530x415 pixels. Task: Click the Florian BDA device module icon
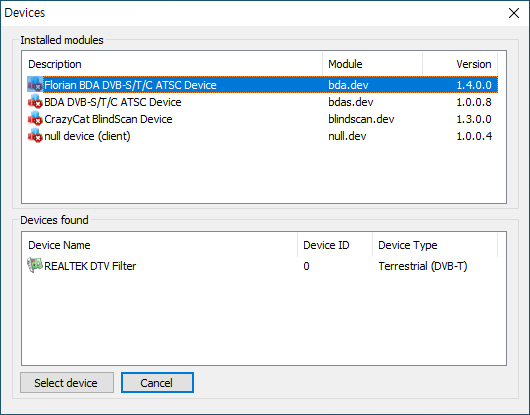35,84
